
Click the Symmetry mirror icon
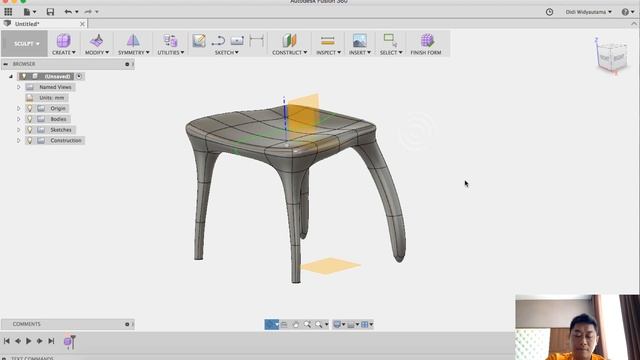[133, 41]
